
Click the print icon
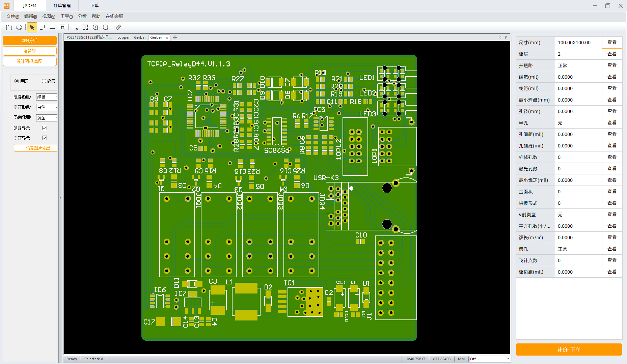point(19,27)
